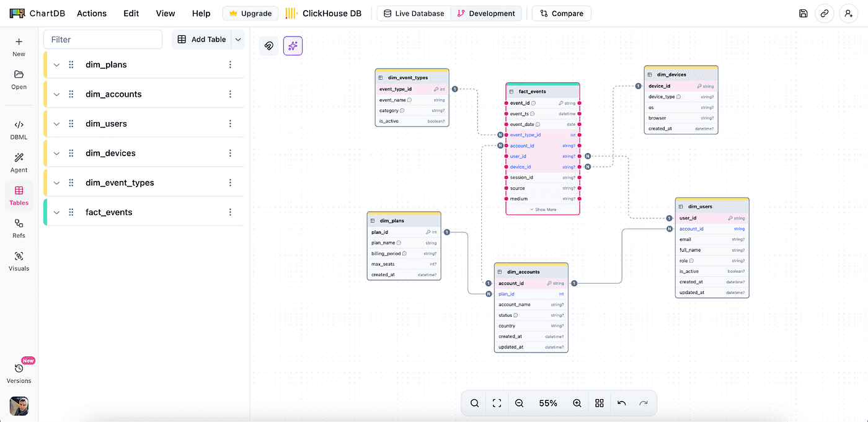Screen dimensions: 868x422
Task: Select dim_plans table header on canvas
Action: coord(404,221)
